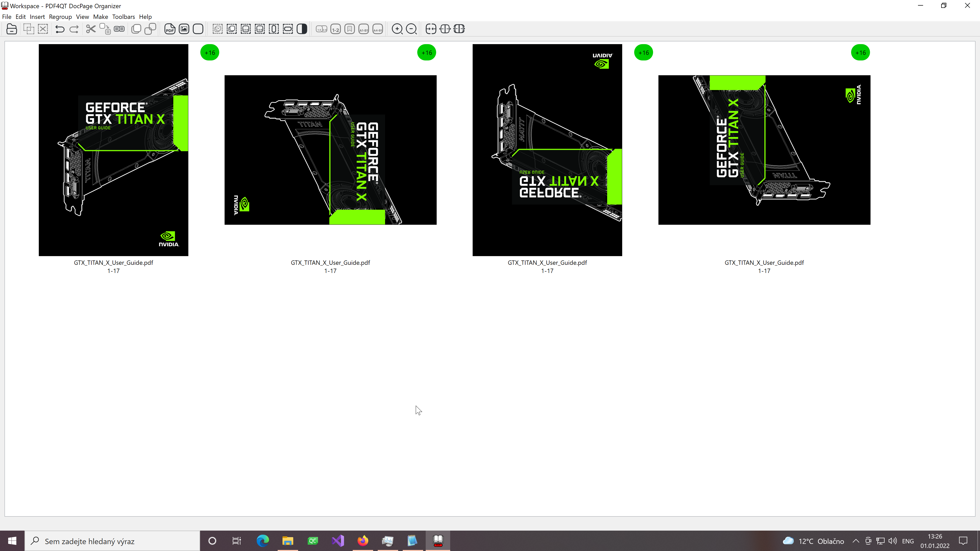Insert an empty page via blank square icon
This screenshot has width=980, height=551.
coord(198,29)
